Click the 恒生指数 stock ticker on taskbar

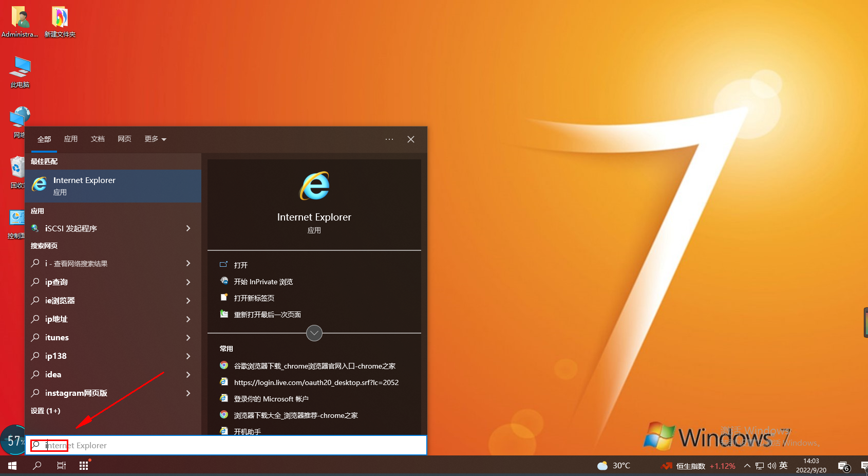click(699, 466)
